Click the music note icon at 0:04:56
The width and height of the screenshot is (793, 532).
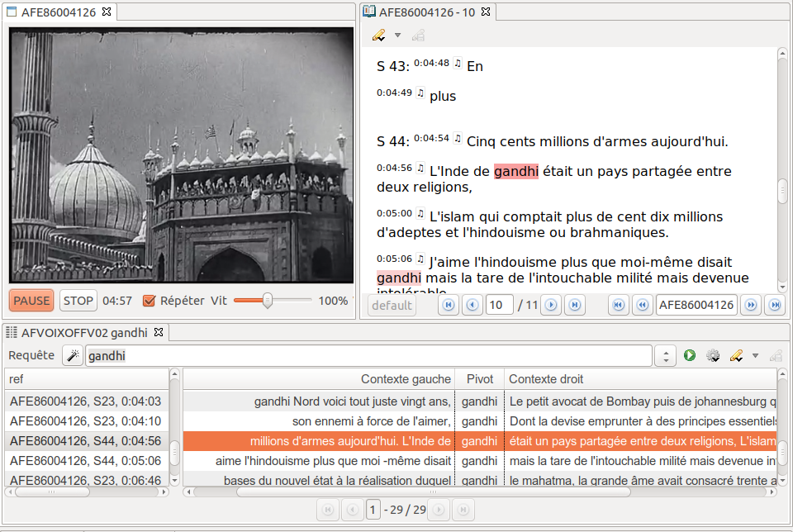point(420,168)
